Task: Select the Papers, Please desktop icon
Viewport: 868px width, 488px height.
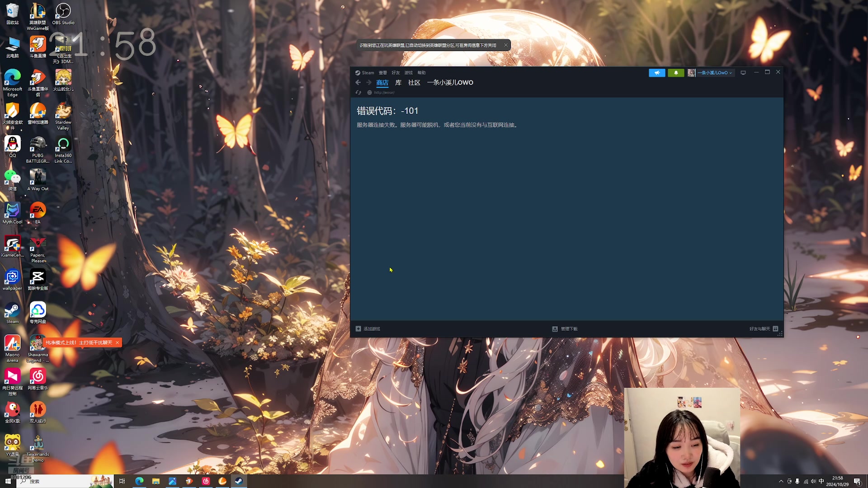Action: [38, 249]
